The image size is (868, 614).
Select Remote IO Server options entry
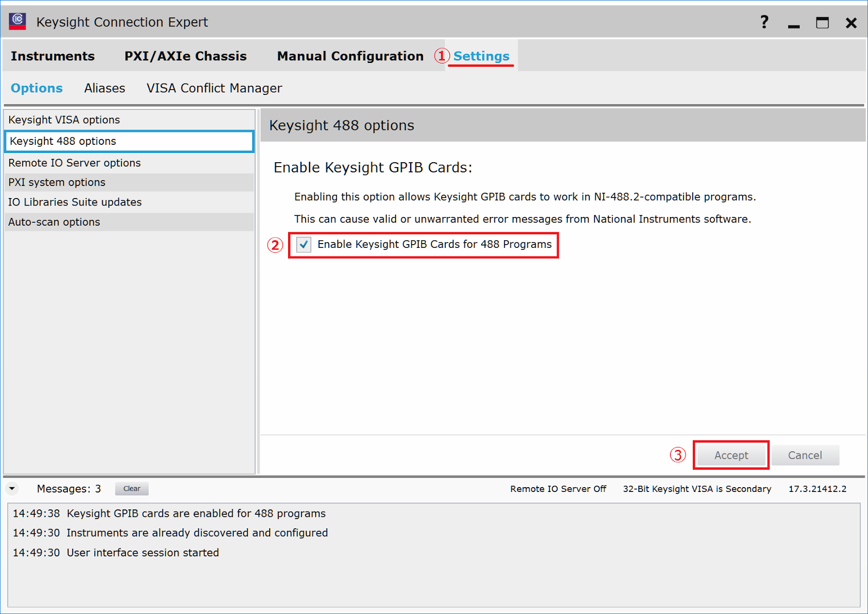(129, 163)
